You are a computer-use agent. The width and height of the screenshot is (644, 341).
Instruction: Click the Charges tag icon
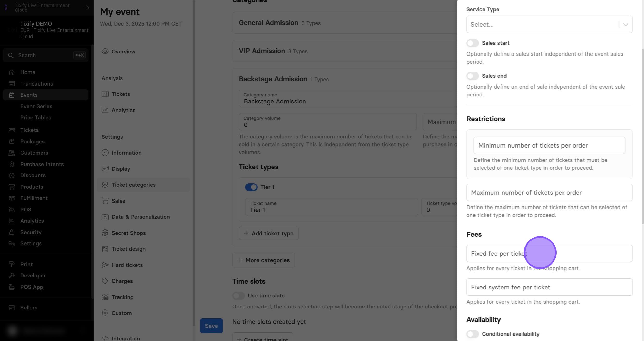105,281
